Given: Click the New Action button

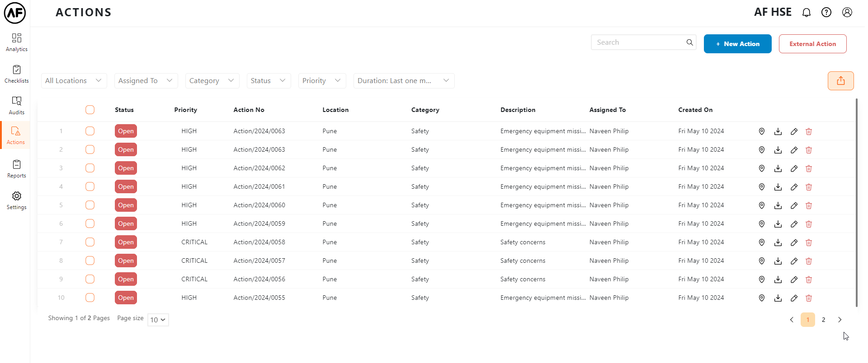Looking at the screenshot, I should click(x=737, y=44).
